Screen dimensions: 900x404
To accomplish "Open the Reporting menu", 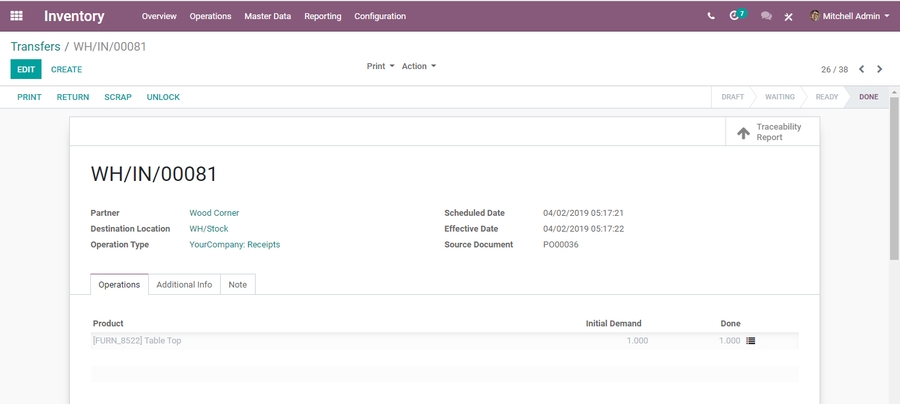I will click(322, 16).
